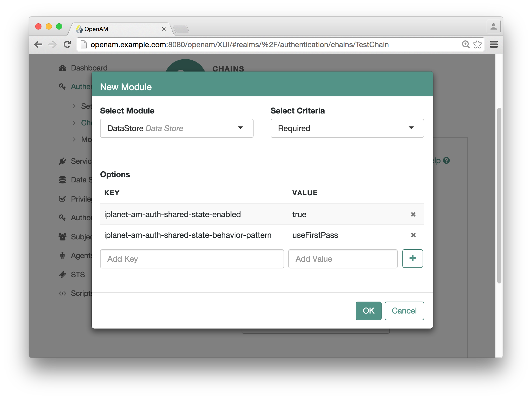
Task: Click the browser forward arrow
Action: point(53,45)
